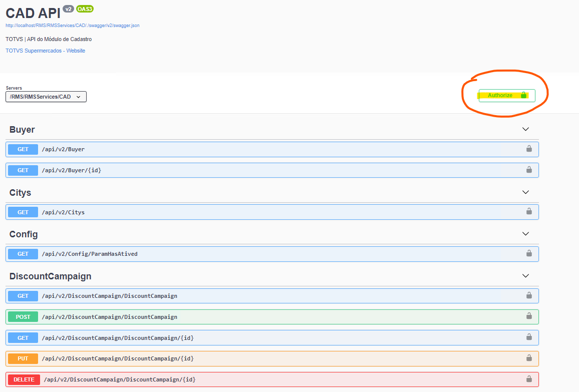Click lock icon on GET /api/v2/Buyer/{id} row

click(x=528, y=170)
